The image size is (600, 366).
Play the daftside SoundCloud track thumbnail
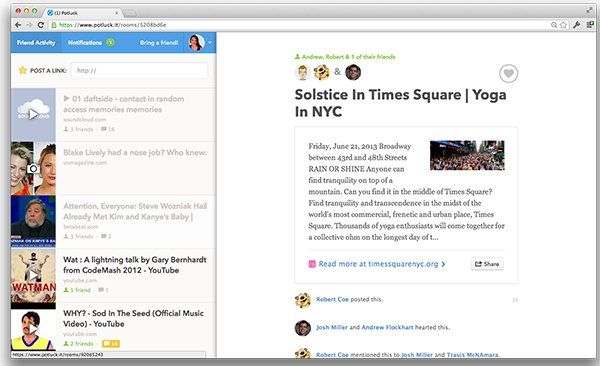33,114
